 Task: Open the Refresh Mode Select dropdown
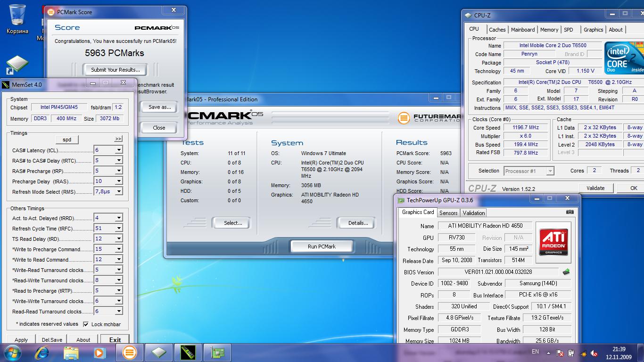tap(119, 191)
